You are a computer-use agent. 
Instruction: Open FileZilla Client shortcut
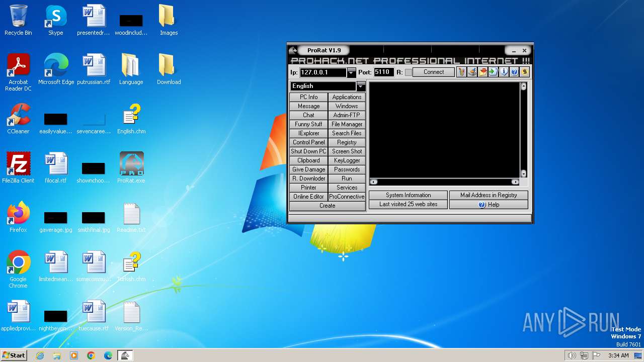tap(18, 168)
